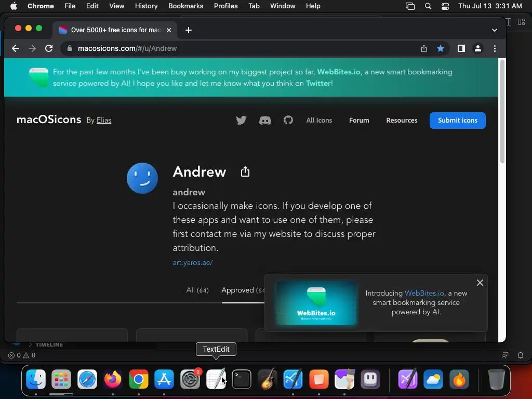The width and height of the screenshot is (532, 399).
Task: Open the Apple menu
Action: click(14, 6)
